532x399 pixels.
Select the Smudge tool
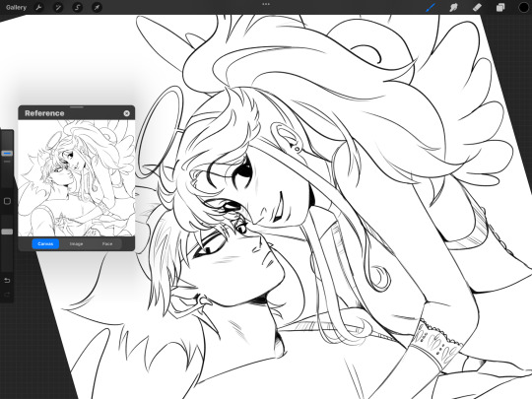453,7
